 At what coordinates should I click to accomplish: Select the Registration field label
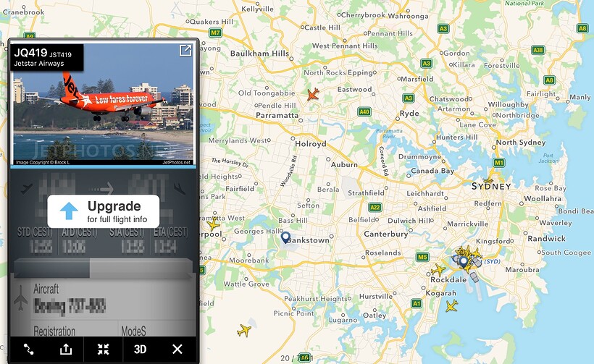pyautogui.click(x=54, y=331)
